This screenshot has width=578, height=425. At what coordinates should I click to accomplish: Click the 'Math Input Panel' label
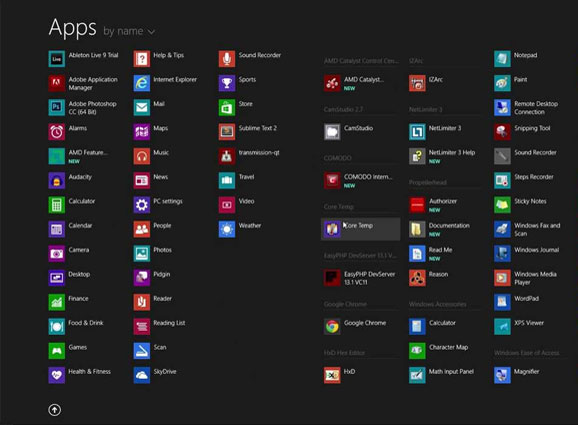tap(451, 372)
